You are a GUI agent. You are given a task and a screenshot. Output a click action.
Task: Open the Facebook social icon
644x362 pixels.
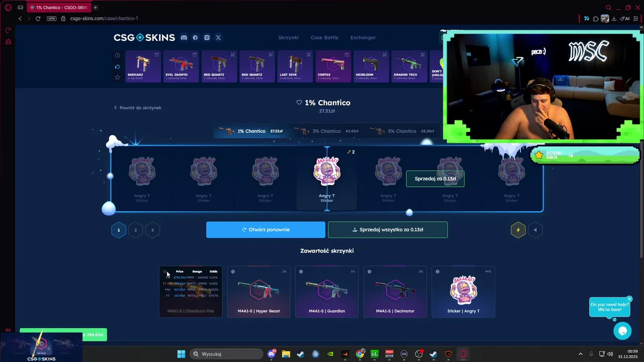pos(195,38)
